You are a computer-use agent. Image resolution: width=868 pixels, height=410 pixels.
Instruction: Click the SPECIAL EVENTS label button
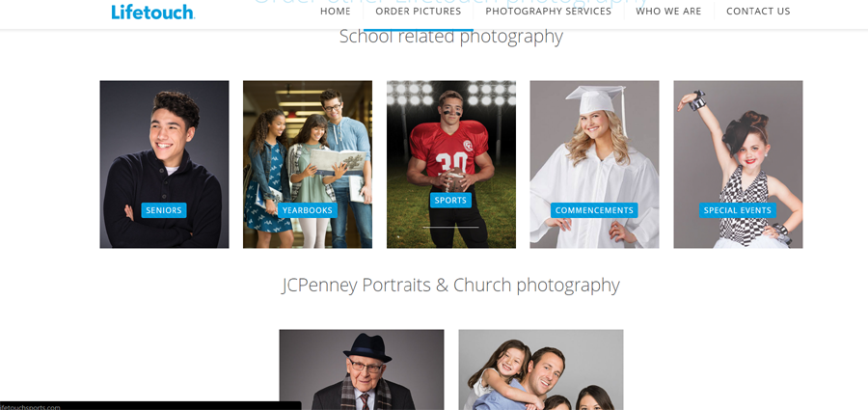[x=738, y=210]
